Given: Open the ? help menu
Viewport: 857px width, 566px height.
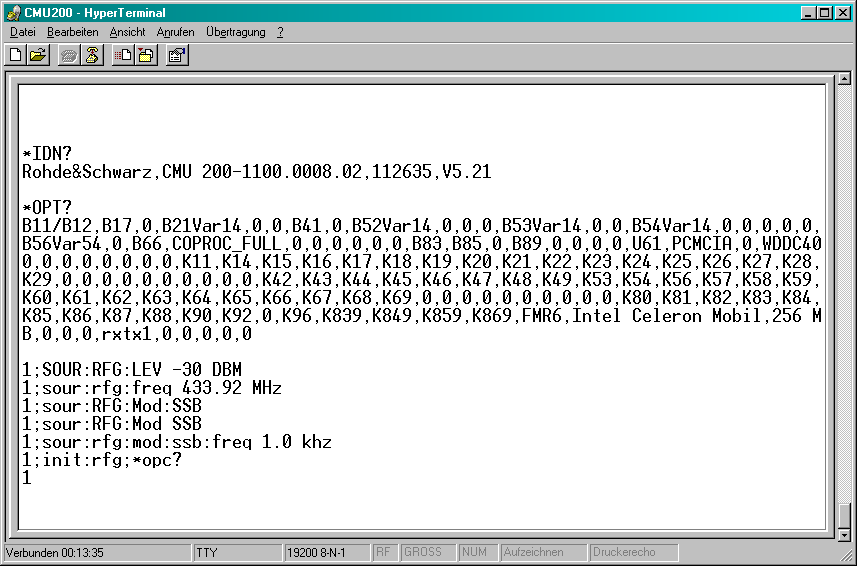Looking at the screenshot, I should click(280, 32).
